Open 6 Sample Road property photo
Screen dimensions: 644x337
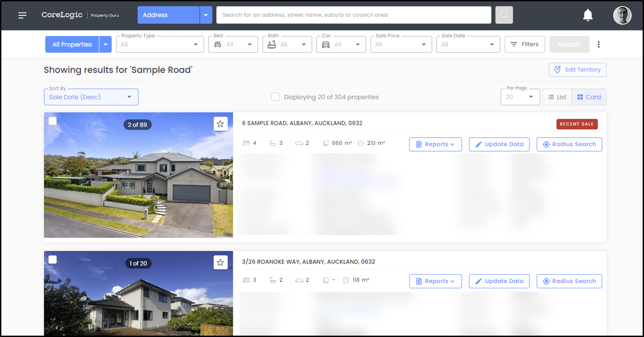tap(139, 175)
